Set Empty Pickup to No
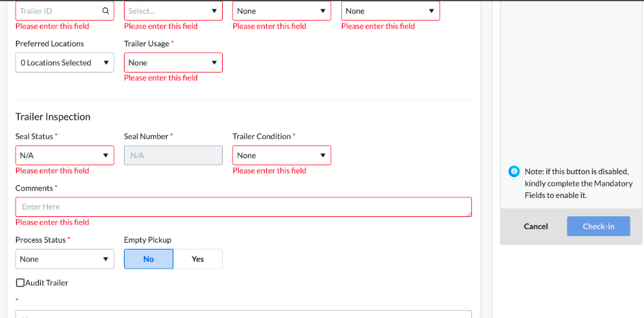The image size is (644, 318). point(148,259)
